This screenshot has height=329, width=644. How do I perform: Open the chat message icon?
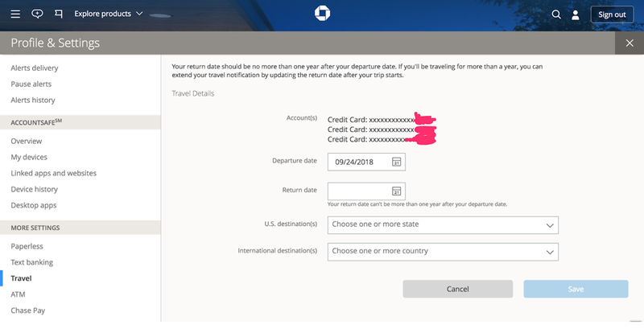coord(37,14)
